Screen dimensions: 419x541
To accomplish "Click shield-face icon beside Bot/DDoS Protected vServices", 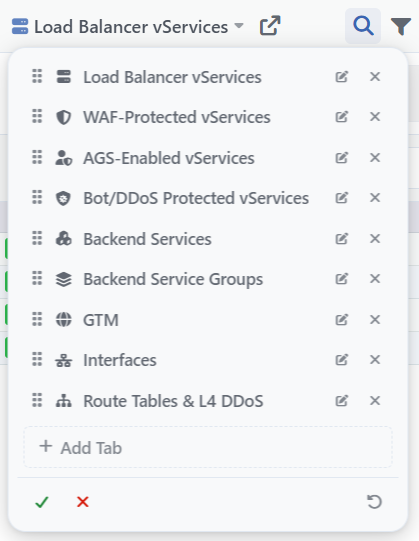I will click(64, 198).
